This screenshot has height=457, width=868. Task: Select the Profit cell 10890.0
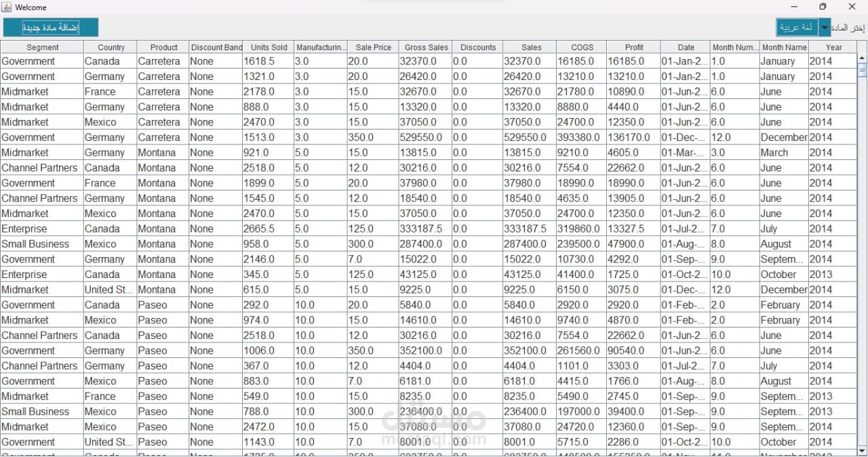click(x=633, y=92)
